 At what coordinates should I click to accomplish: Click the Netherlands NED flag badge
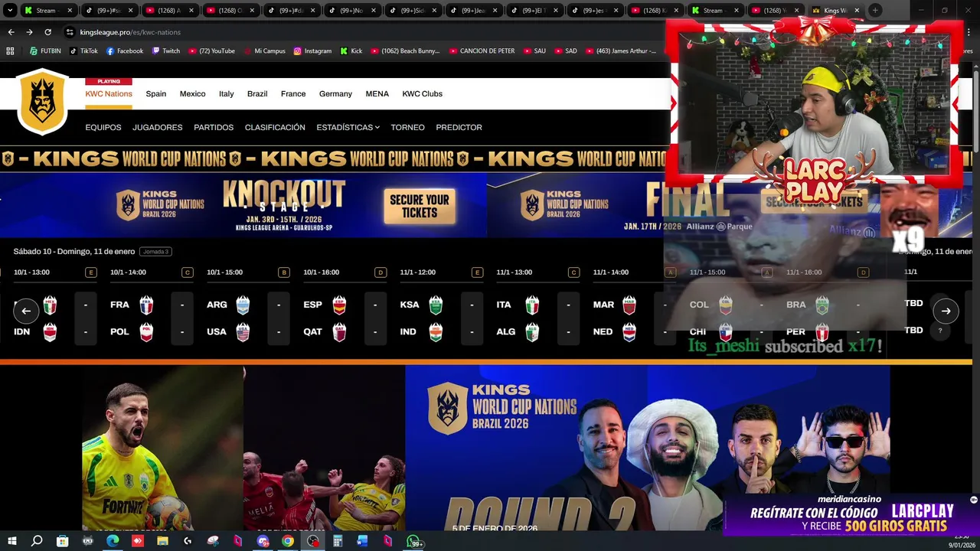[629, 332]
